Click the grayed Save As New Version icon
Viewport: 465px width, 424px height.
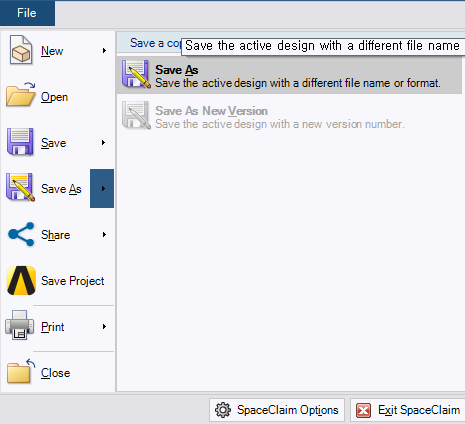tap(136, 115)
